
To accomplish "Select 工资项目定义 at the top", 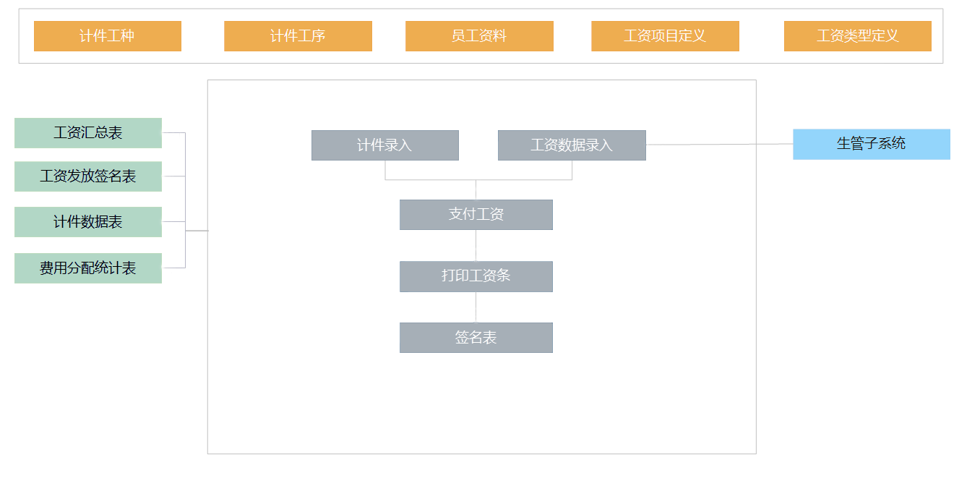I will click(x=665, y=36).
